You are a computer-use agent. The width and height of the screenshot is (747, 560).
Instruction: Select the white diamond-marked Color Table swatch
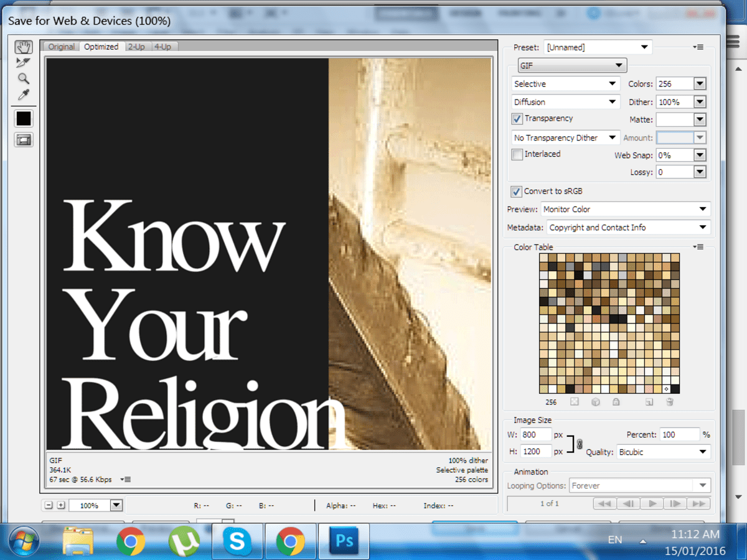(665, 389)
